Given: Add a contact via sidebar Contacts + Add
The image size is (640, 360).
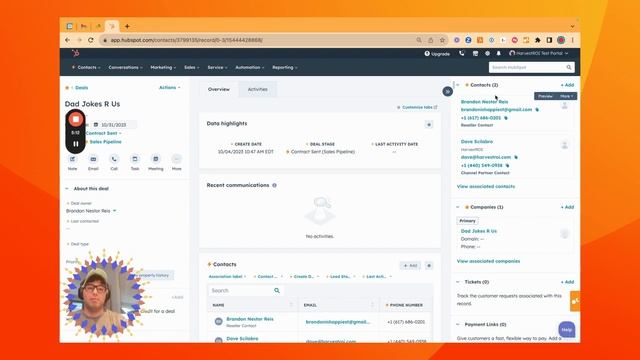Looking at the screenshot, I should click(x=567, y=85).
